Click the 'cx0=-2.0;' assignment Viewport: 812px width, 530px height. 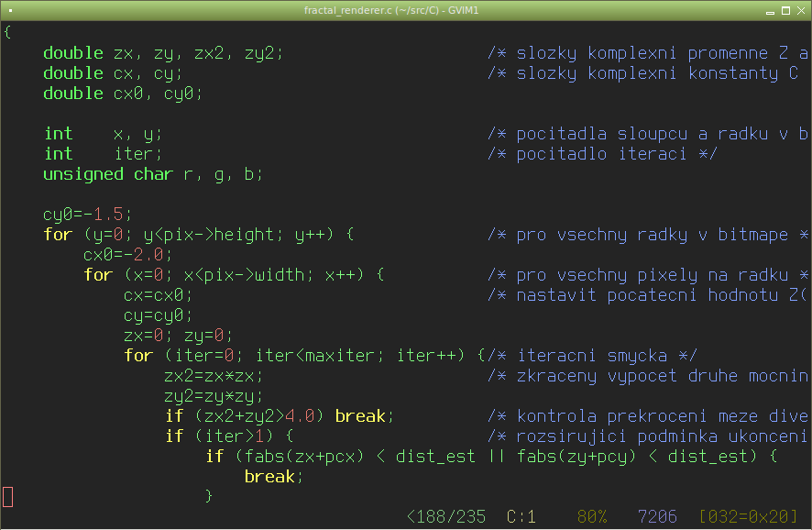tap(128, 255)
